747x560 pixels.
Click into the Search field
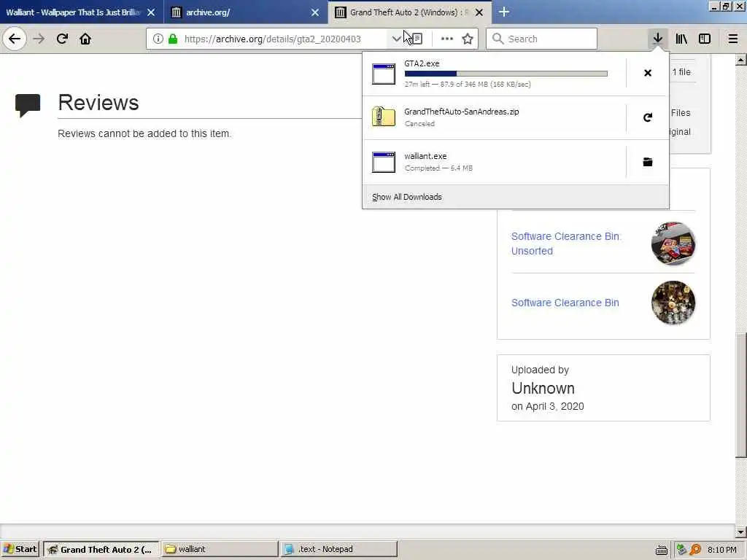coord(541,39)
